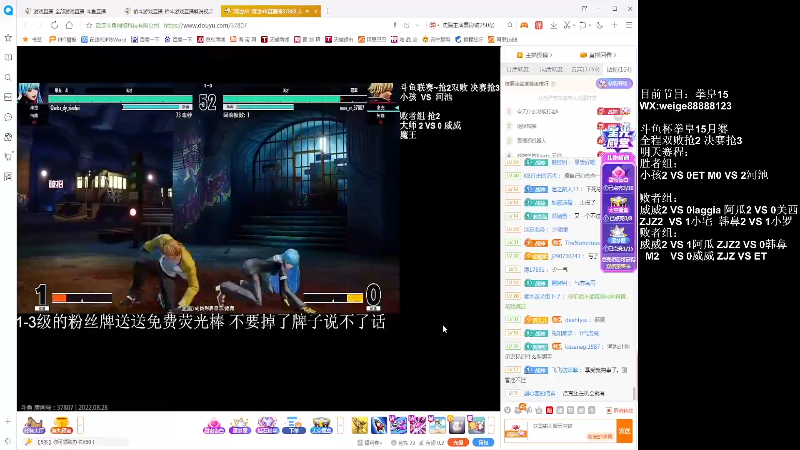Go back using the browser back arrow
Screen dimensions: 800x450
(x=26, y=25)
